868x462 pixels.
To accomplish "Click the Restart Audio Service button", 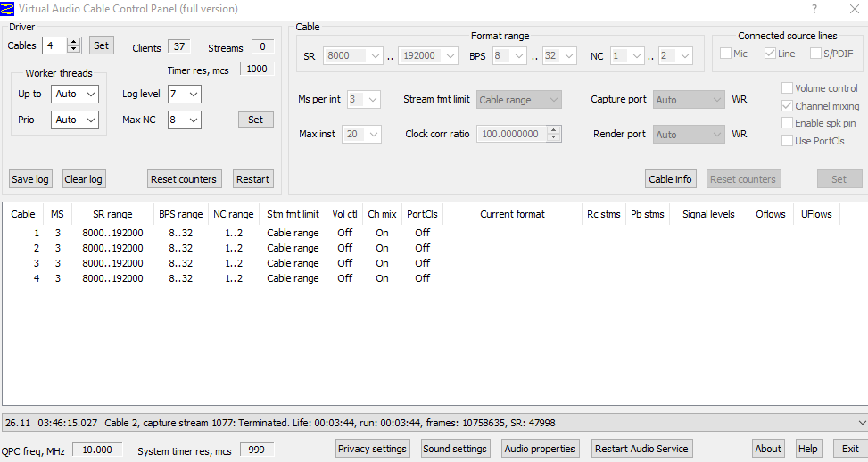I will (641, 449).
